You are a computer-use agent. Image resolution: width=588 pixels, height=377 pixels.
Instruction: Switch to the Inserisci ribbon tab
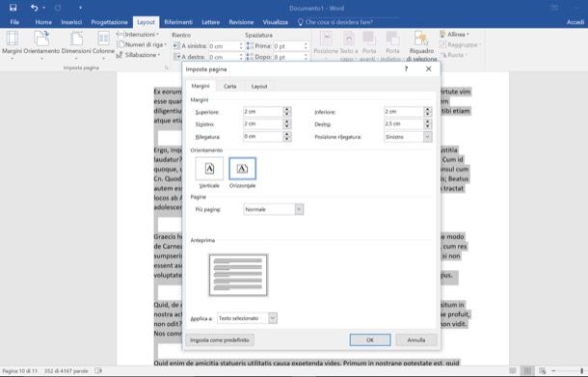click(x=71, y=22)
